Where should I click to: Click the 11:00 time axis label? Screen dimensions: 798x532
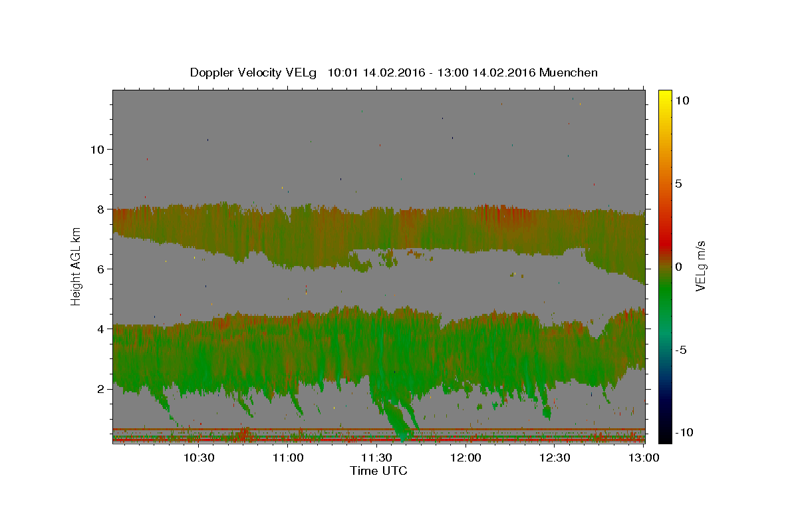pyautogui.click(x=288, y=458)
